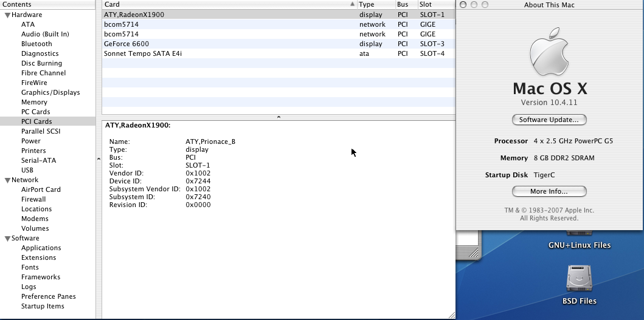The width and height of the screenshot is (644, 320).
Task: Click Software Update in About This Mac
Action: click(549, 120)
